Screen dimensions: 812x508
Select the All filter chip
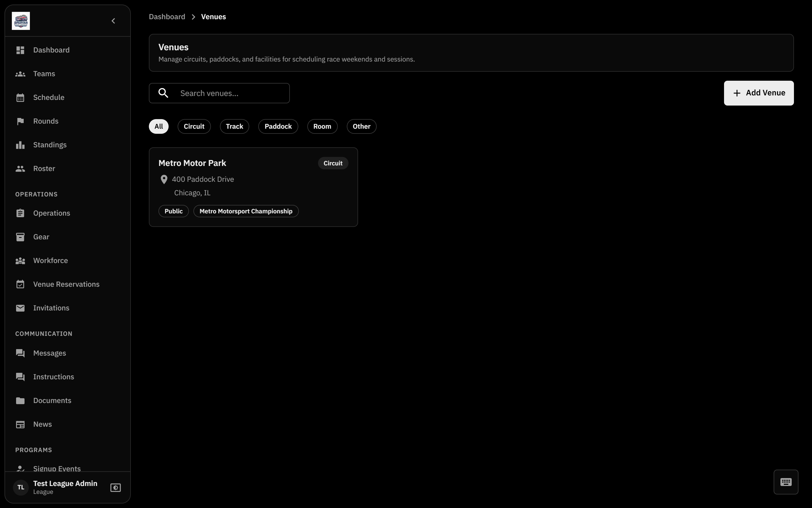(x=159, y=126)
